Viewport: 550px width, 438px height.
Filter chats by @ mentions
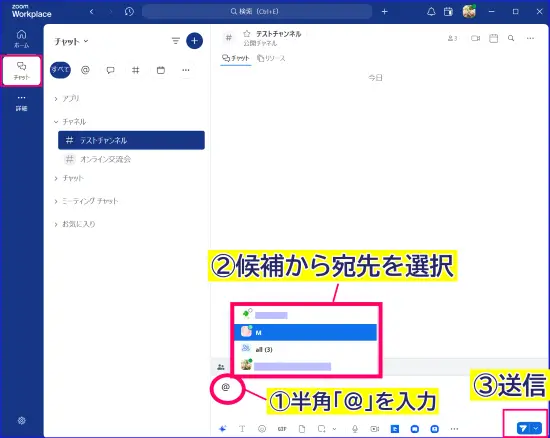[x=85, y=70]
